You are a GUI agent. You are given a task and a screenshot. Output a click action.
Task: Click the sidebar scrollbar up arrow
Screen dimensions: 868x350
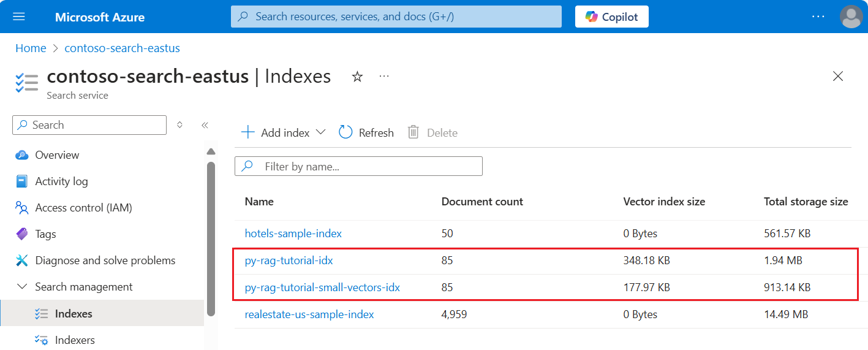pos(211,151)
